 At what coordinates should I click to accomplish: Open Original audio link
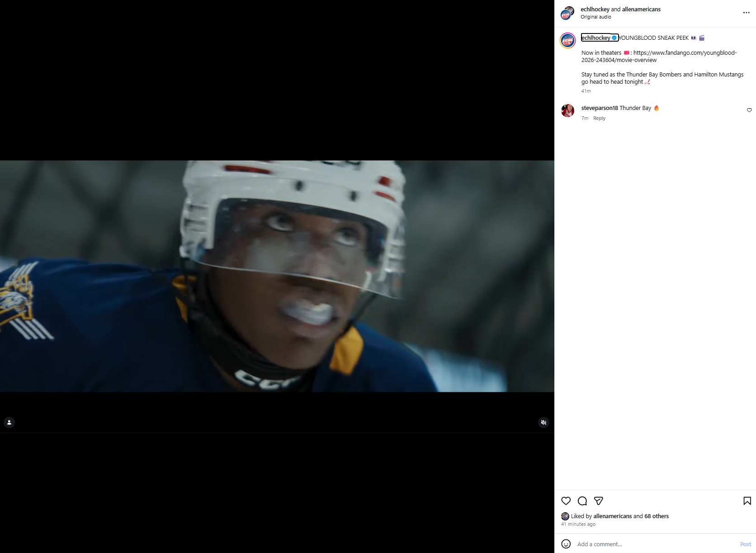[x=596, y=17]
